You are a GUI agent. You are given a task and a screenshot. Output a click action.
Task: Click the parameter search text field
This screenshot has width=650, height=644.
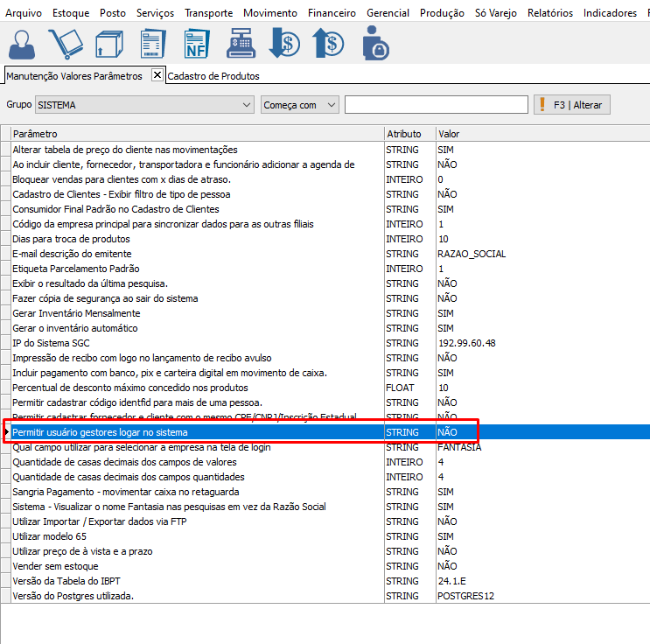tap(436, 105)
